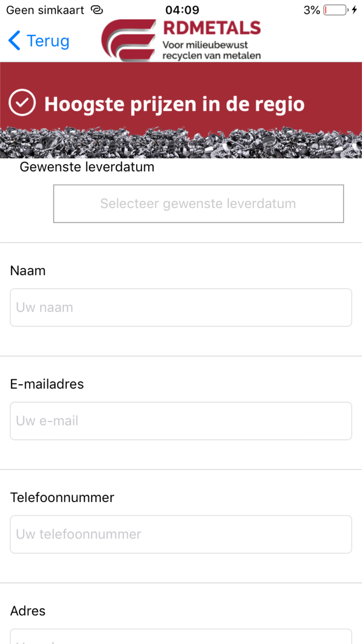This screenshot has height=644, width=362.
Task: Tap the scrap metal banner image
Action: tap(181, 142)
